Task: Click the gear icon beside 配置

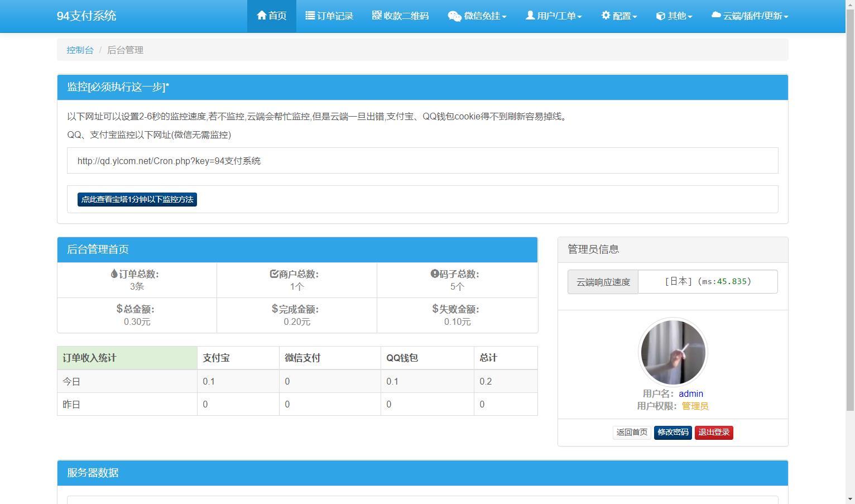Action: click(x=606, y=15)
